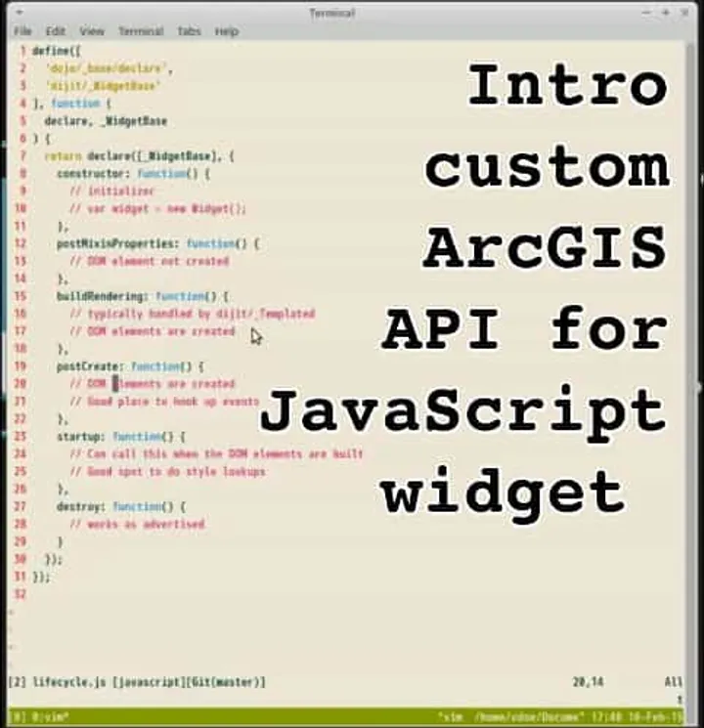The height and width of the screenshot is (728, 704).
Task: Click the postCreate function line
Action: (130, 366)
